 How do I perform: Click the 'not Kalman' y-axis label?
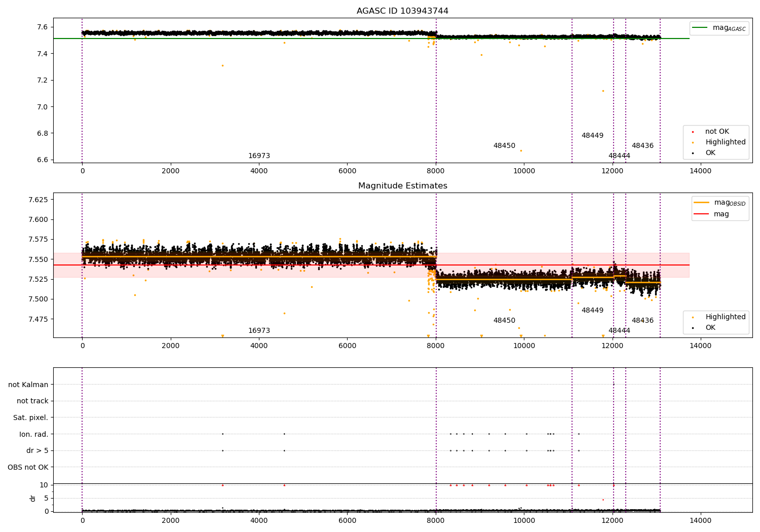coord(28,385)
